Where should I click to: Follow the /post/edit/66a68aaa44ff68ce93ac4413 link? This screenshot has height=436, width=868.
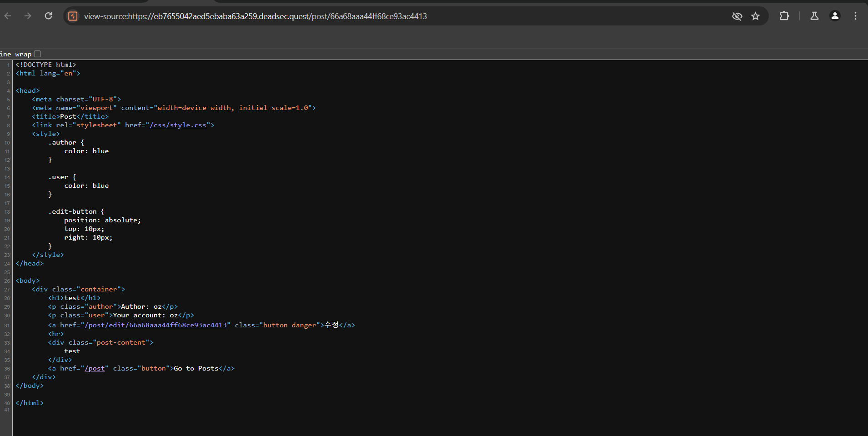coord(156,325)
